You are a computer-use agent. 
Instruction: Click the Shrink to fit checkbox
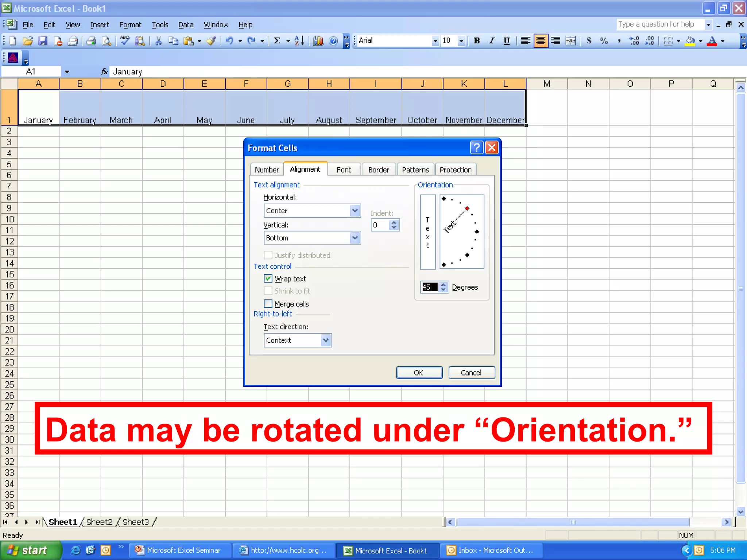coord(268,291)
